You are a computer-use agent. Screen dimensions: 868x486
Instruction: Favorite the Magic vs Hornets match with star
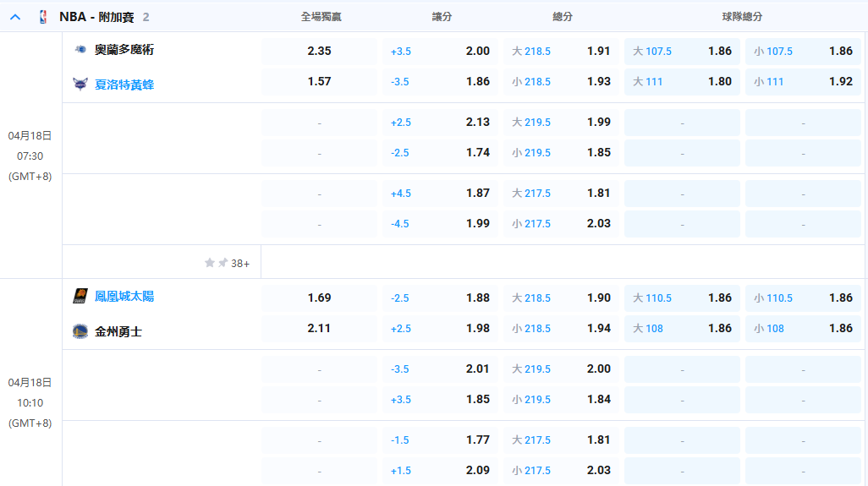pyautogui.click(x=210, y=263)
